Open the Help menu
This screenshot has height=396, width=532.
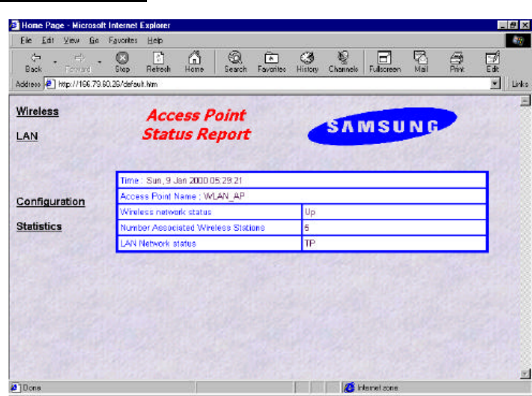click(155, 41)
